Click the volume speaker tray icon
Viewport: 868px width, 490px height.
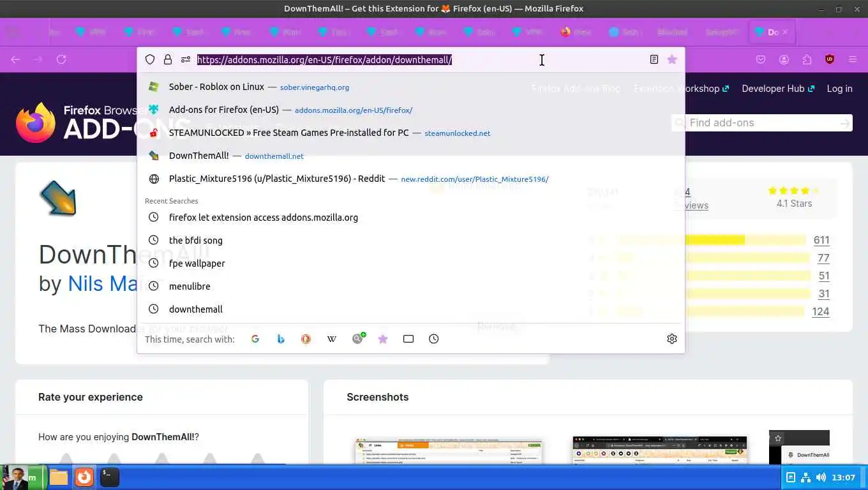[x=821, y=477]
